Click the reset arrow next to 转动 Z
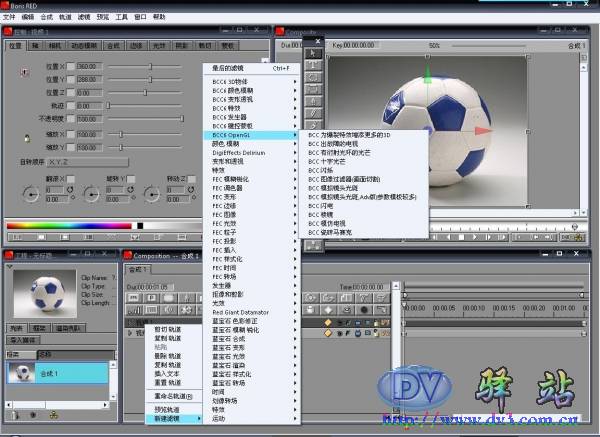Image resolution: width=600 pixels, height=437 pixels. click(x=191, y=189)
